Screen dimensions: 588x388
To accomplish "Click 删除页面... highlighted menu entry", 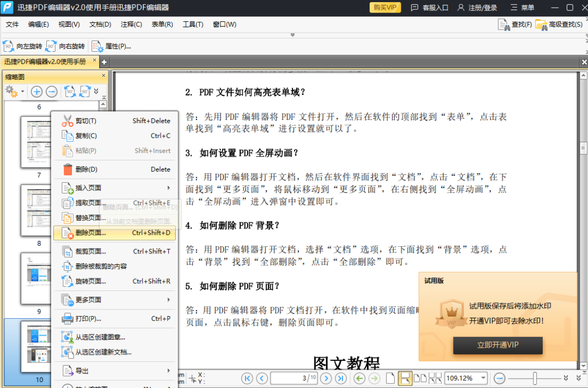I will pos(115,233).
